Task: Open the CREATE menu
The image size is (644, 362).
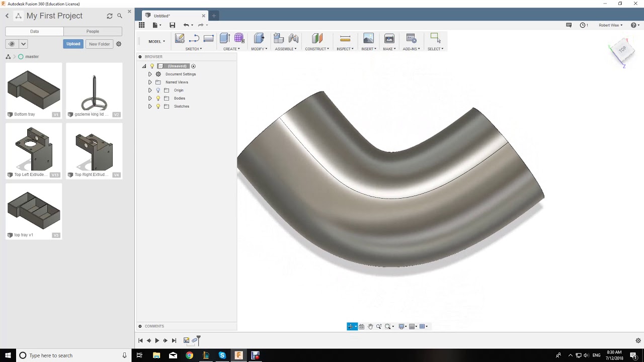Action: (231, 49)
